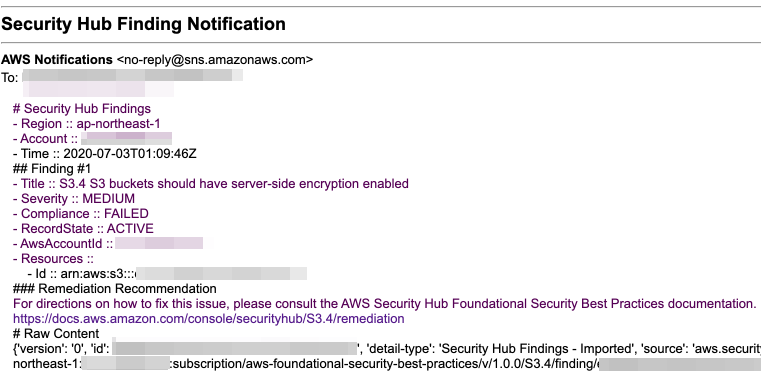This screenshot has width=761, height=371.
Task: Click the blurred Account number value
Action: tap(126, 138)
